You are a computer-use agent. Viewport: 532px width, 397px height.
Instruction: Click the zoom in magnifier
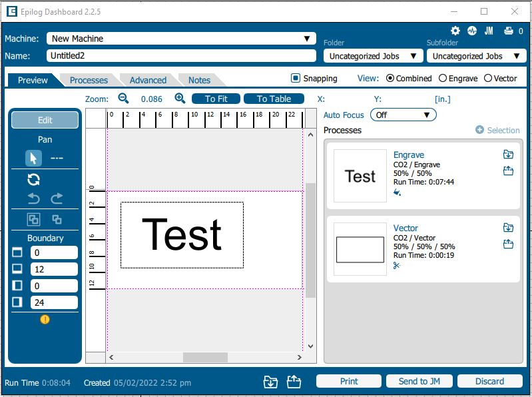[x=180, y=99]
